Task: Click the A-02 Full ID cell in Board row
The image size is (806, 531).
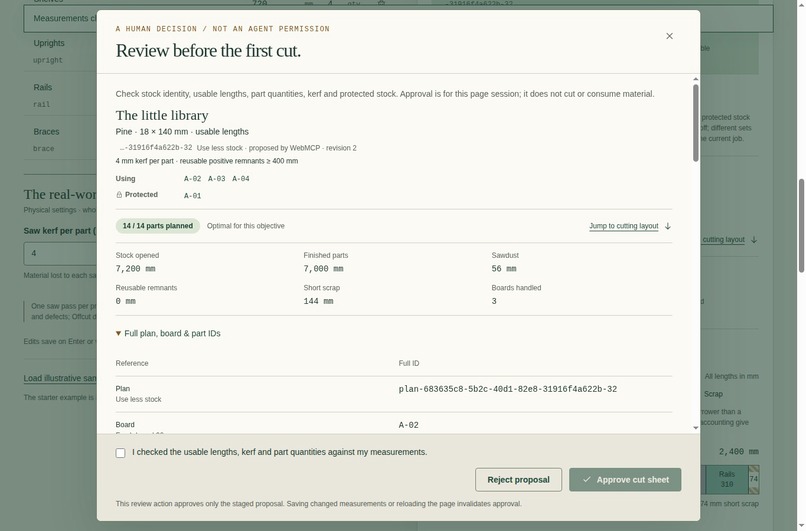Action: 408,425
